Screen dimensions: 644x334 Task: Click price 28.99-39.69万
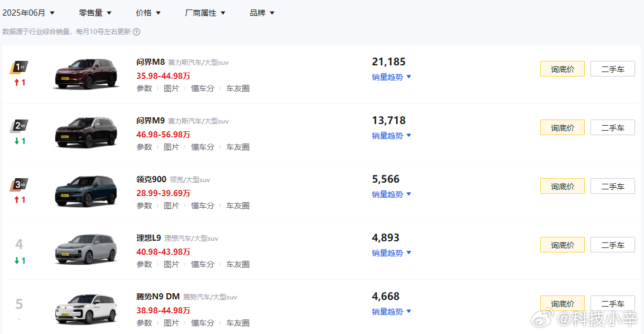pyautogui.click(x=163, y=193)
